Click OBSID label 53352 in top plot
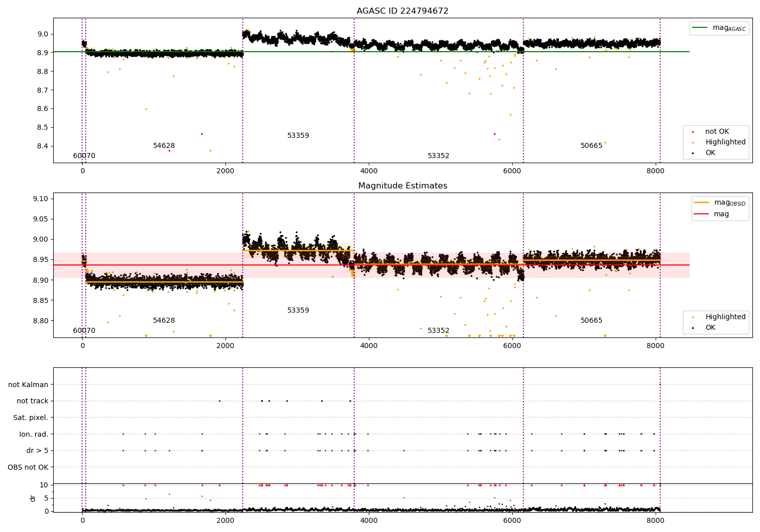Viewport: 760px width, 532px height. (438, 156)
